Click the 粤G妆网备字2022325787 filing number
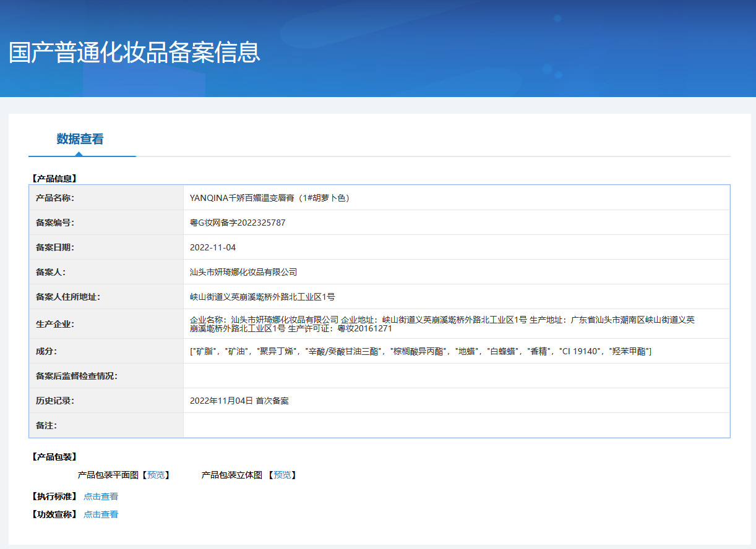This screenshot has width=756, height=549. (238, 223)
